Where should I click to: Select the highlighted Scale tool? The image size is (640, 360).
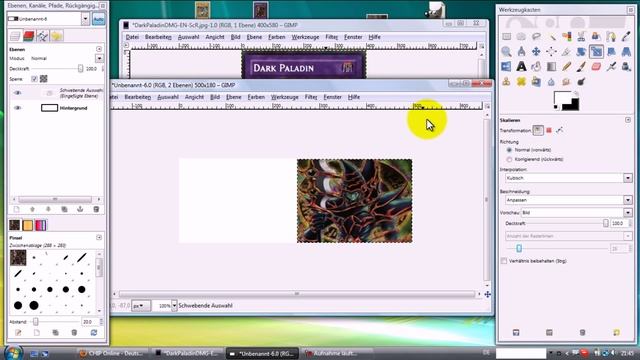[x=596, y=51]
